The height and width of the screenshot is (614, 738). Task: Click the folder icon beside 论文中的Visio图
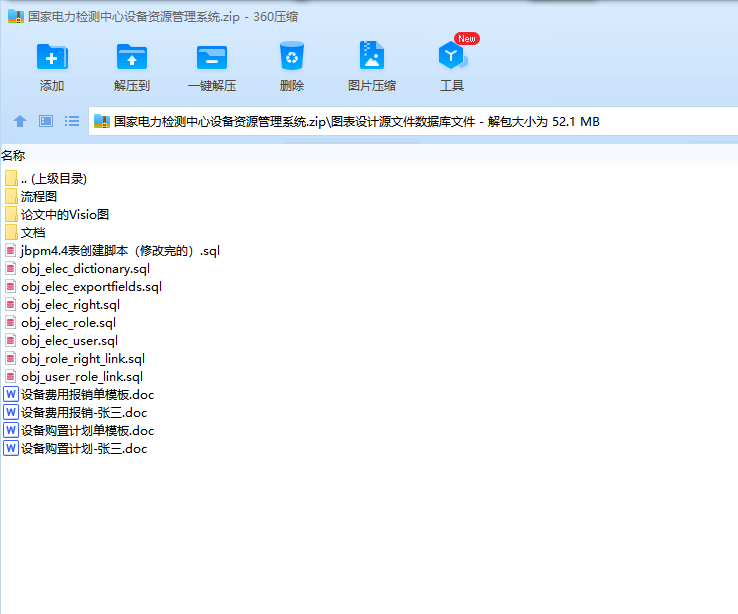[11, 215]
